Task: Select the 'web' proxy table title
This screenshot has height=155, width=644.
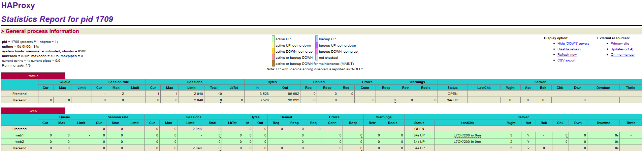Action: 33,111
